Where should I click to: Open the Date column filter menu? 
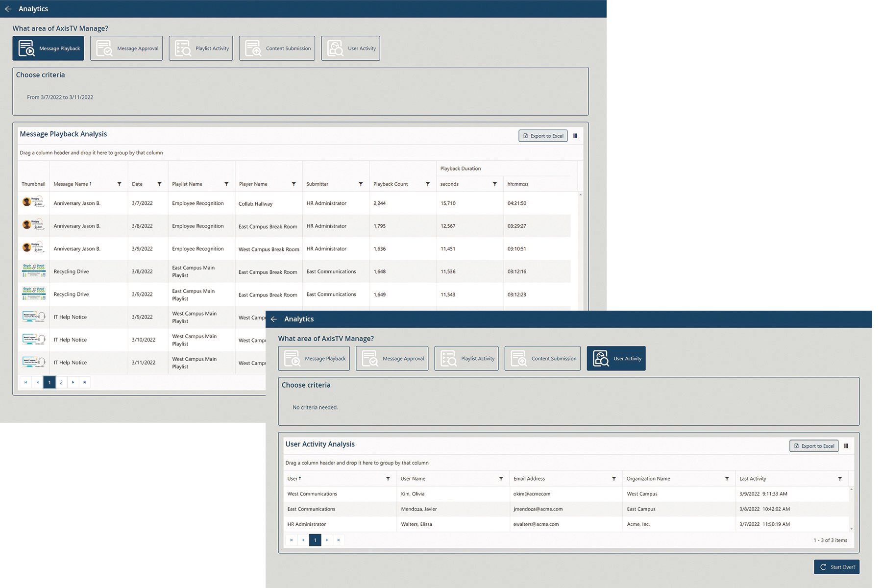[x=160, y=184]
